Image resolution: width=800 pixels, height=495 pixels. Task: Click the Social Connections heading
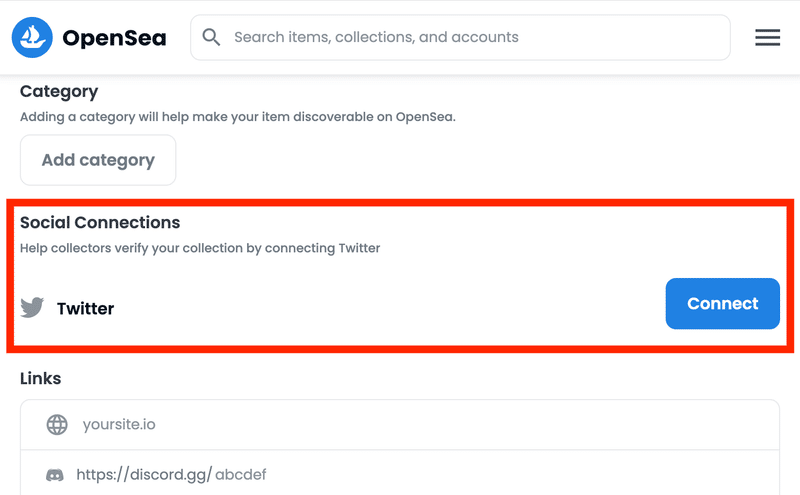coord(100,222)
